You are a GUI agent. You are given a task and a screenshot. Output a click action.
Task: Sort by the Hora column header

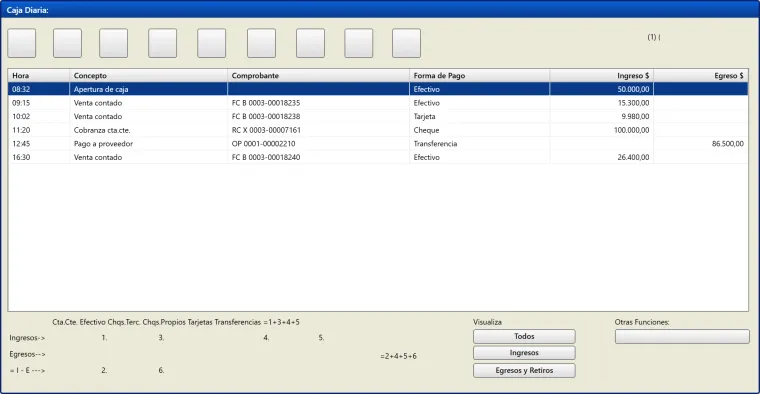[38, 76]
